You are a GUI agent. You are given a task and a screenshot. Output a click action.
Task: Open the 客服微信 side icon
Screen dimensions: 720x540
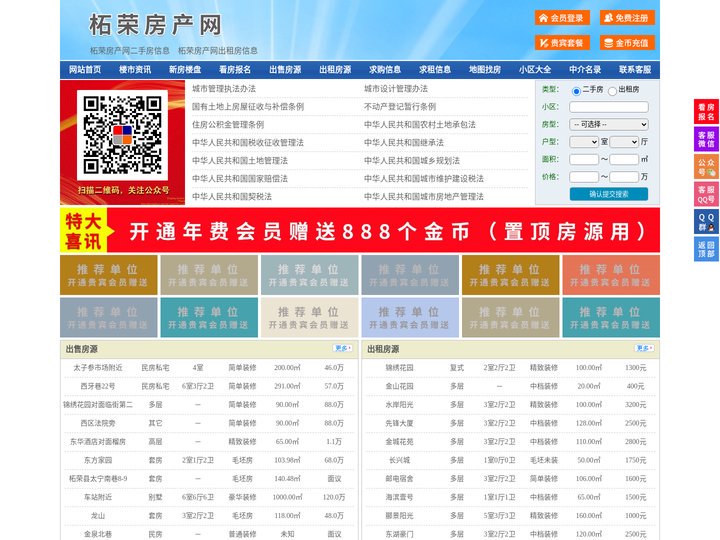coord(706,139)
